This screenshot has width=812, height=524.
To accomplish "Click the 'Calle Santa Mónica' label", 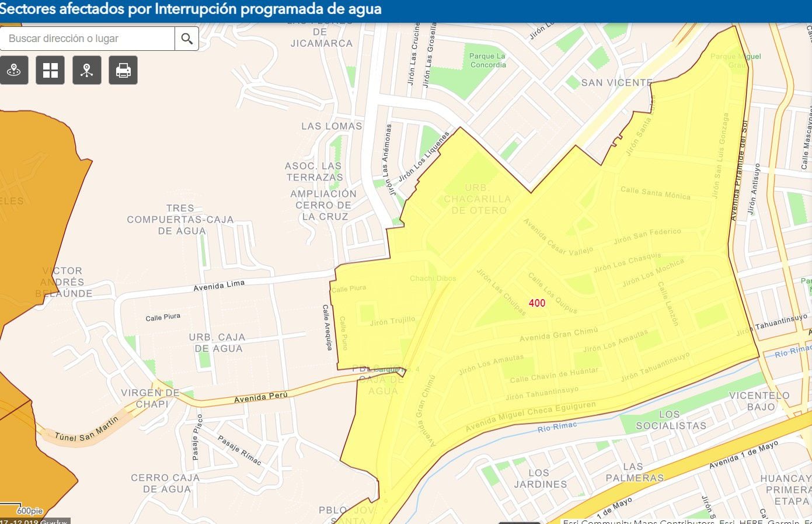I will (656, 193).
